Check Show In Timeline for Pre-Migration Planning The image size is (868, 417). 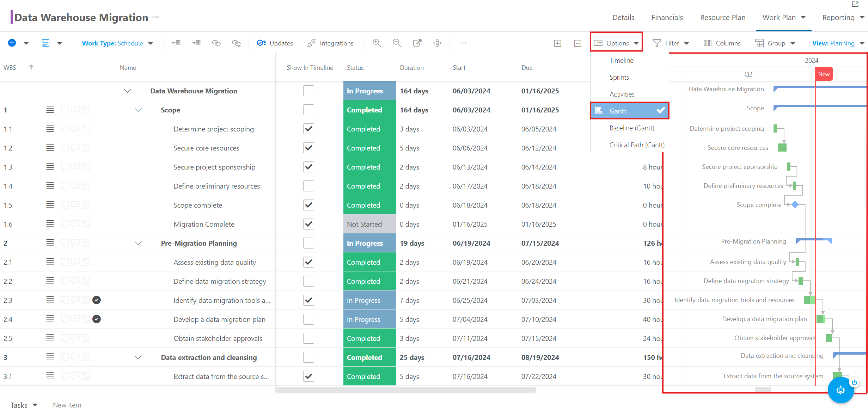pyautogui.click(x=308, y=243)
